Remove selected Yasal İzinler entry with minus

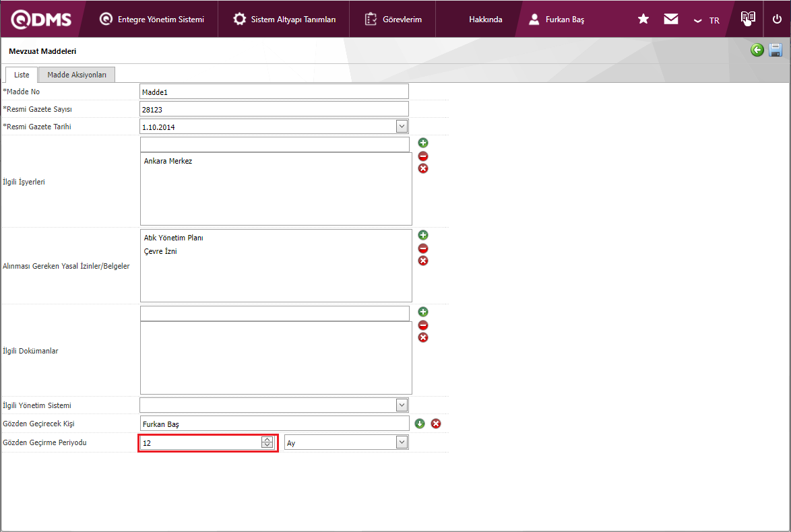click(423, 248)
